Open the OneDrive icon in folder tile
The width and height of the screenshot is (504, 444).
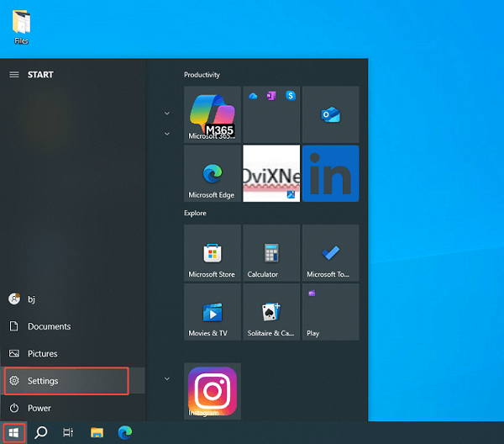tap(253, 96)
